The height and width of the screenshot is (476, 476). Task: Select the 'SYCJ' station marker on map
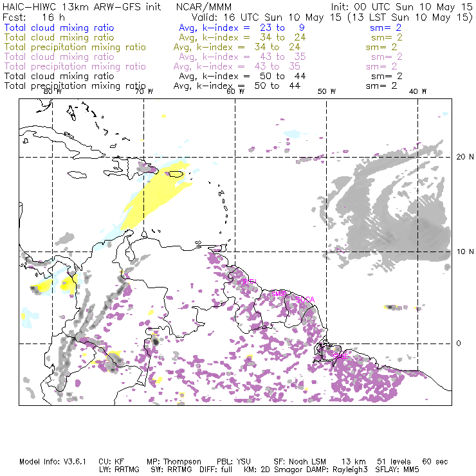(x=250, y=281)
